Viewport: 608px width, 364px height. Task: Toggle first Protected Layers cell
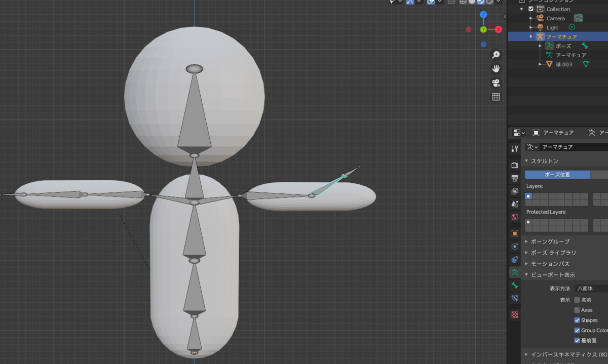point(528,222)
